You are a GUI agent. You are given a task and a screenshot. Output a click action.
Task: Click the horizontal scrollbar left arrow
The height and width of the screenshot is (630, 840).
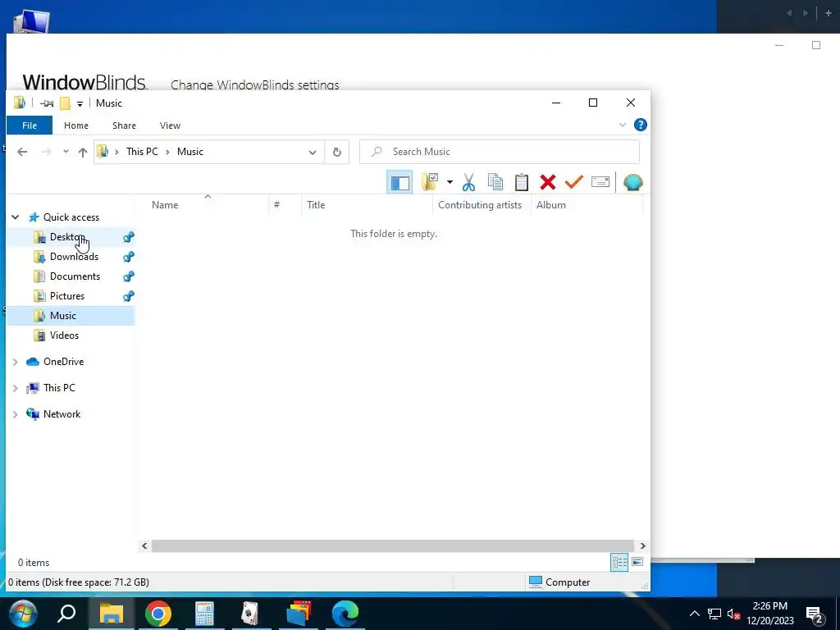144,546
